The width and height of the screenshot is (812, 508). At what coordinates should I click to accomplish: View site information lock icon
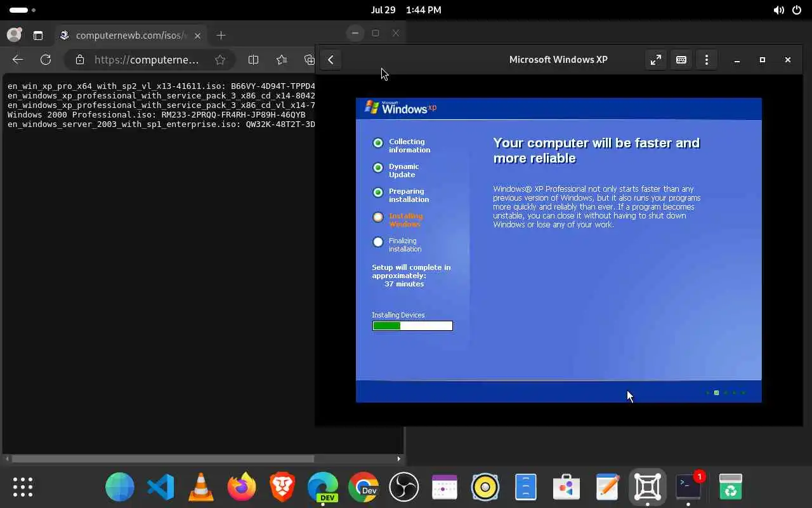[79, 60]
